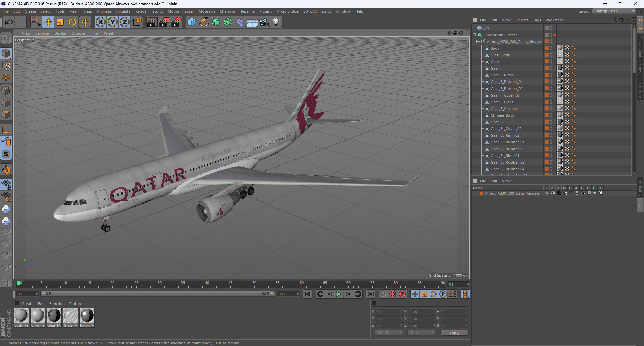Open the Scale mode dropdown

point(421,333)
